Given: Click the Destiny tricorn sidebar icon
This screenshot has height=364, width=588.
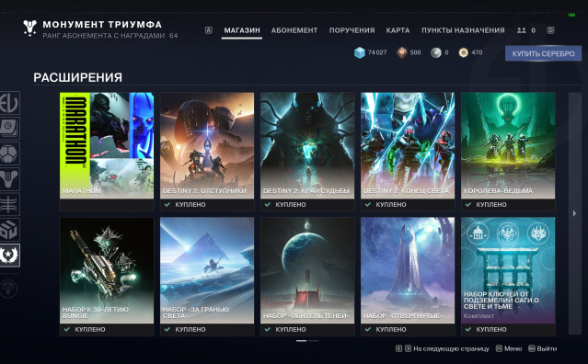Looking at the screenshot, I should point(9,179).
